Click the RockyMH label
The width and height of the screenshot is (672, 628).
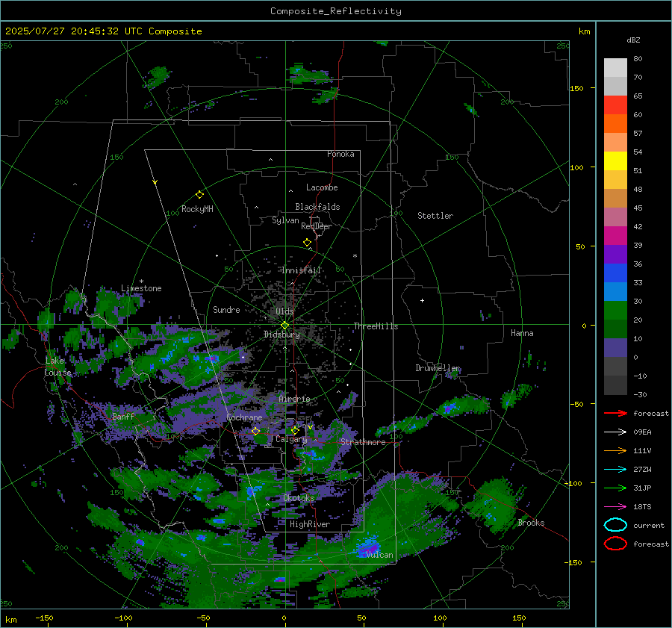(x=197, y=209)
